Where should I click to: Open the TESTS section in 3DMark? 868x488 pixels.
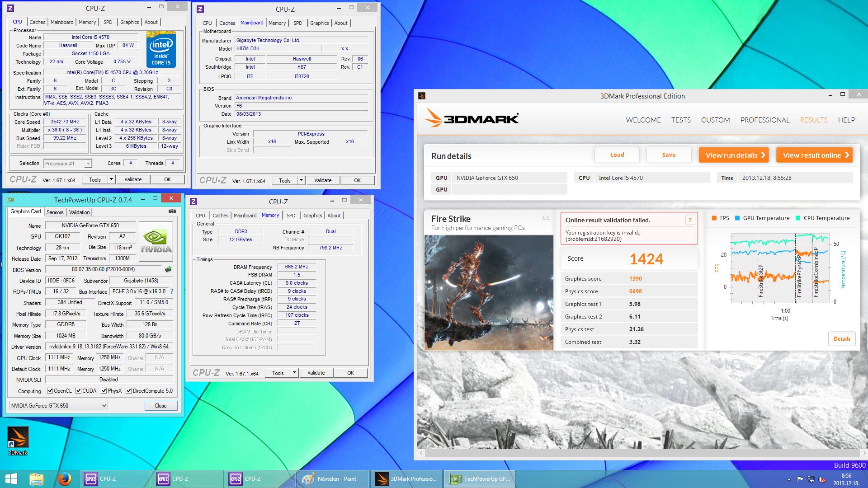click(x=680, y=120)
